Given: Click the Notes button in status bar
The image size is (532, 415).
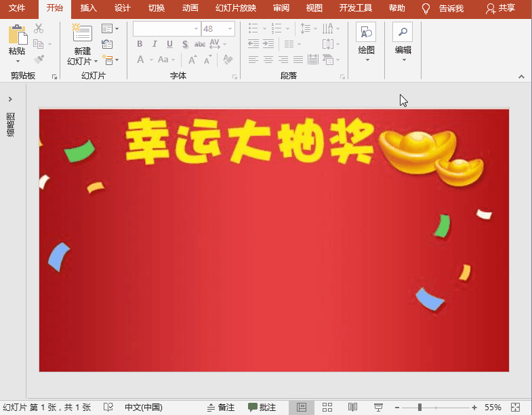Looking at the screenshot, I should pyautogui.click(x=220, y=407).
